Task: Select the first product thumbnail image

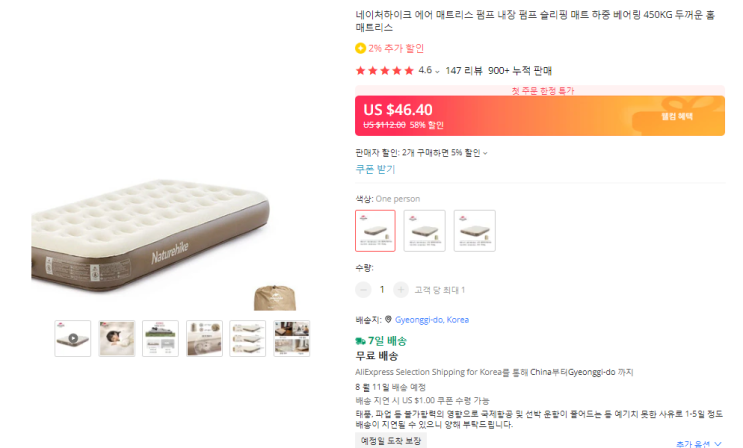Action: pos(73,338)
